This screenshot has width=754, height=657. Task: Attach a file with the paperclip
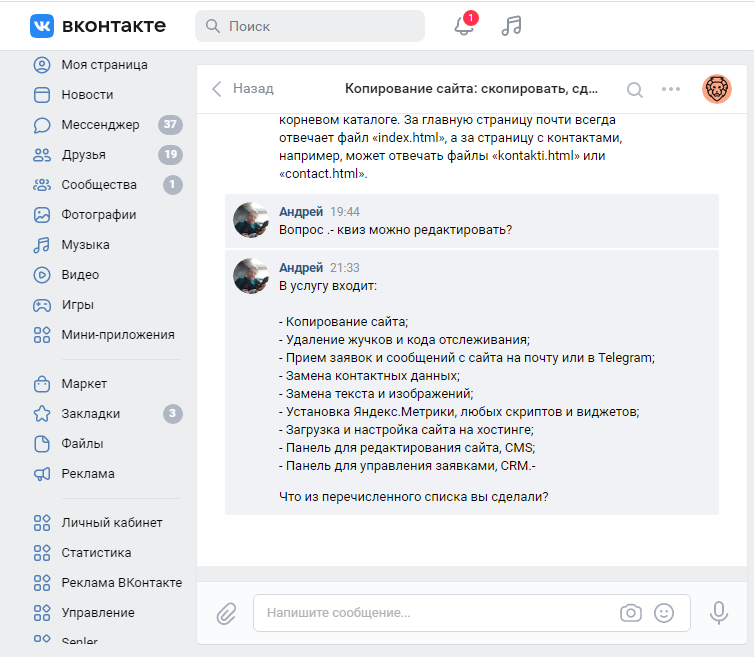(x=226, y=613)
